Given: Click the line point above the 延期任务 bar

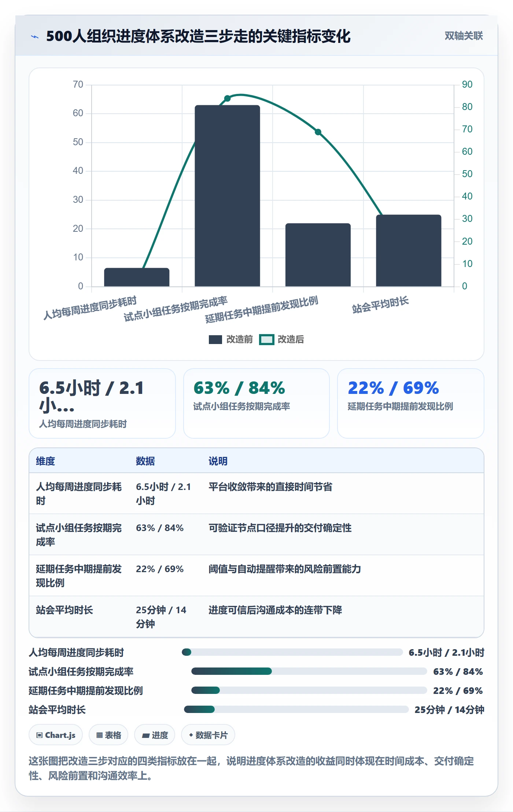Looking at the screenshot, I should 318,132.
